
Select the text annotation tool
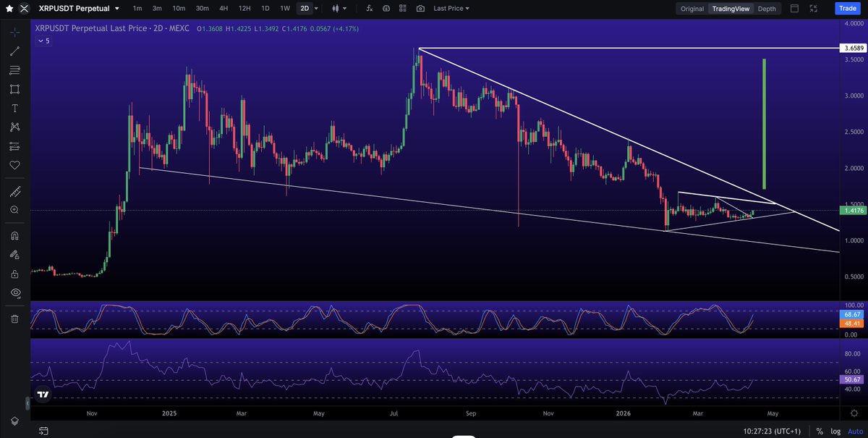14,108
